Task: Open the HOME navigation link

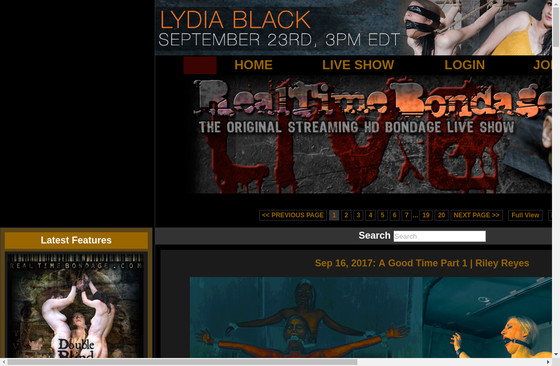Action: pos(253,65)
